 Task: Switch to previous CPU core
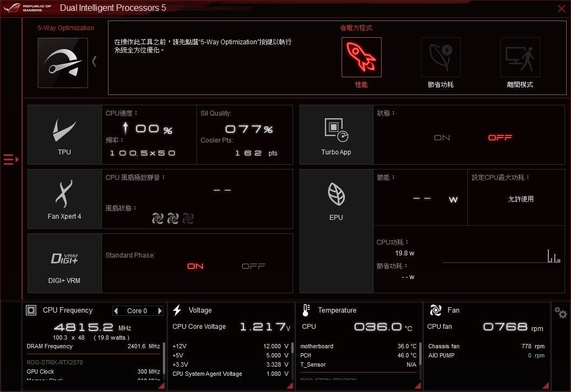click(116, 311)
